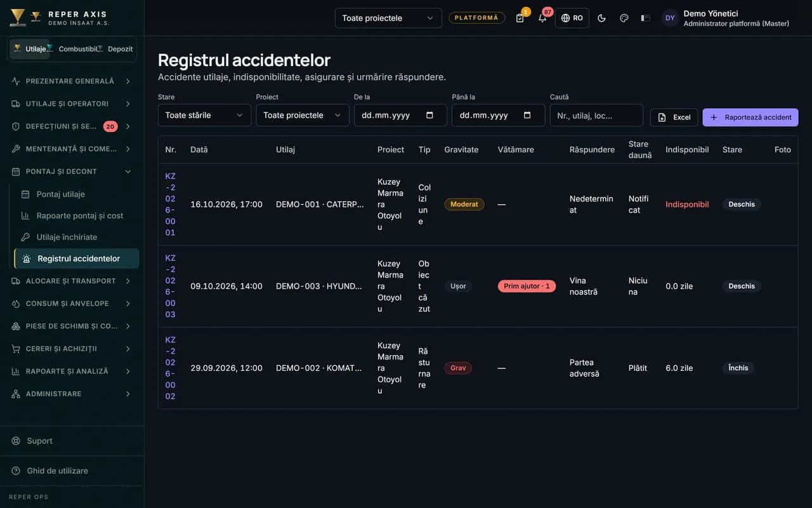Toggle sidebar layout icon in header
This screenshot has height=508, width=812.
coord(646,18)
